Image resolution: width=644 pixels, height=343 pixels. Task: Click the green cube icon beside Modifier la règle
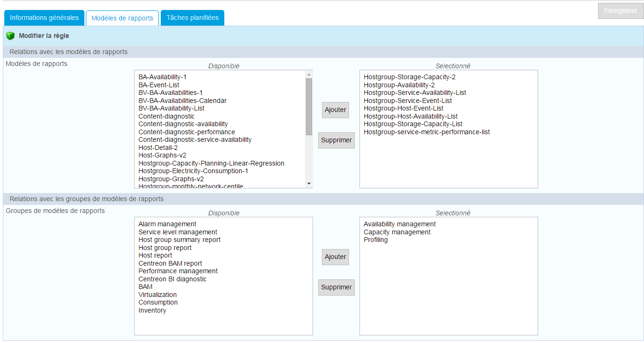tap(10, 36)
